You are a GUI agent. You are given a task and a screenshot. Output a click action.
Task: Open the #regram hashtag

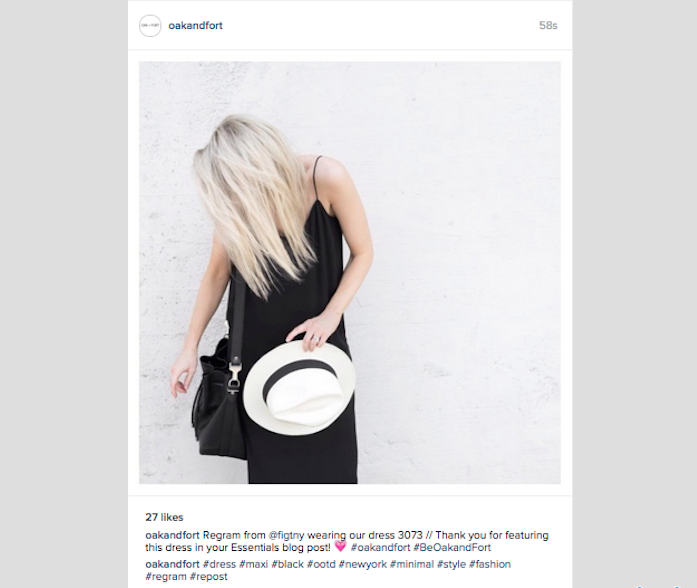[x=166, y=576]
